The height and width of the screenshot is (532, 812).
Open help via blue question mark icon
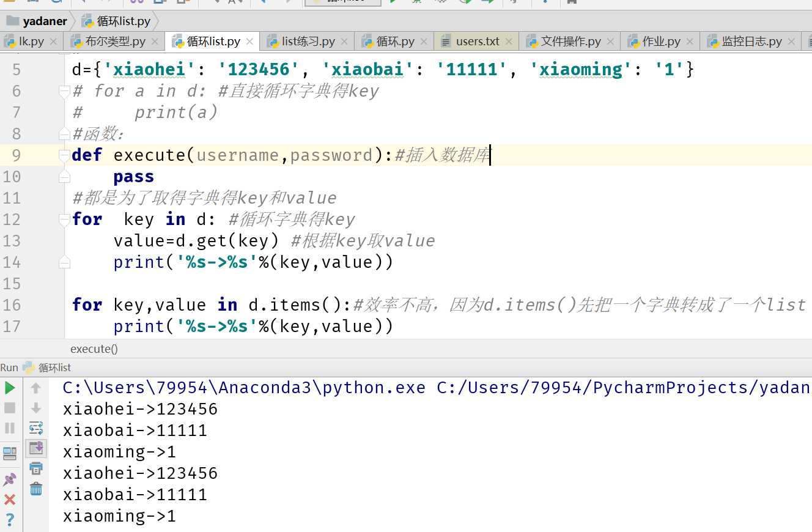coord(10,520)
